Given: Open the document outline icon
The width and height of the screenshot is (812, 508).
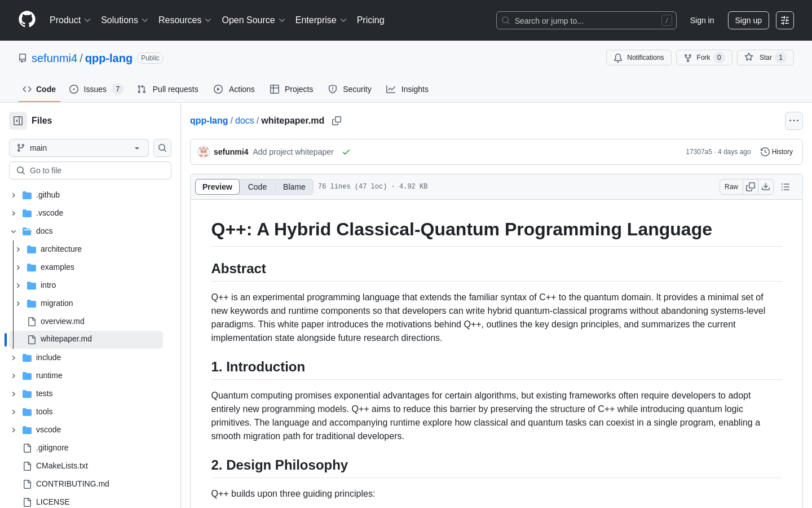Looking at the screenshot, I should click(x=785, y=187).
